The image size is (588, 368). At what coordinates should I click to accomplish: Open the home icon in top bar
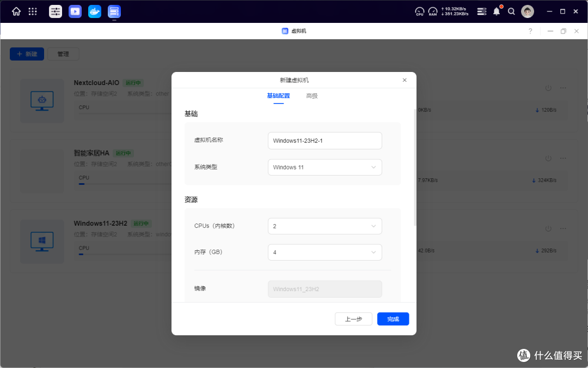pyautogui.click(x=16, y=11)
